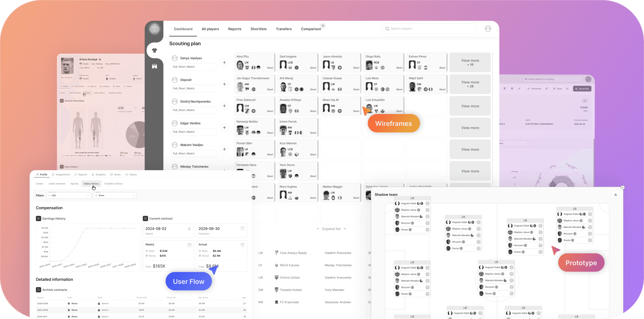Click the filter slider icon beside the Download button
The width and height of the screenshot is (644, 319).
[547, 88]
